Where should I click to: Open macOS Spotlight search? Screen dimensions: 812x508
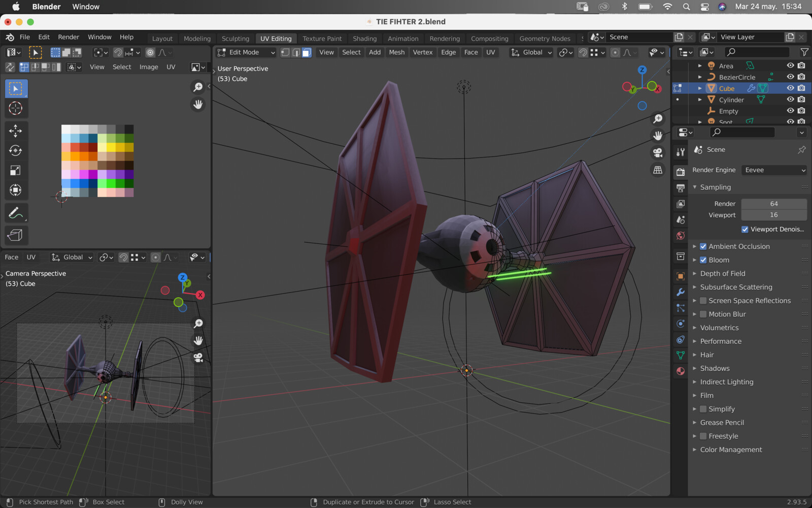pyautogui.click(x=686, y=7)
